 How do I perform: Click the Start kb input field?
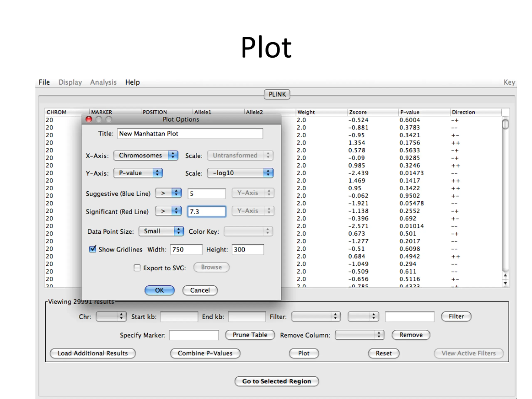tap(179, 316)
